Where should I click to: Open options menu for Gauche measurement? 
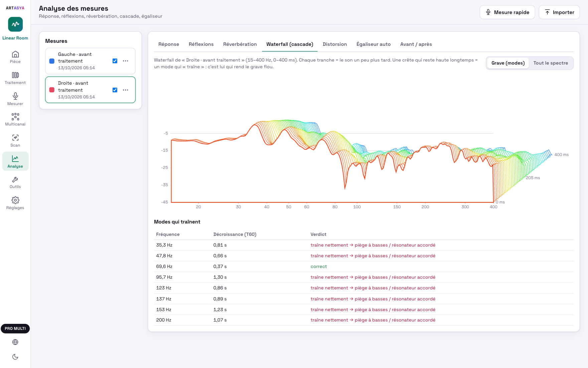(126, 61)
